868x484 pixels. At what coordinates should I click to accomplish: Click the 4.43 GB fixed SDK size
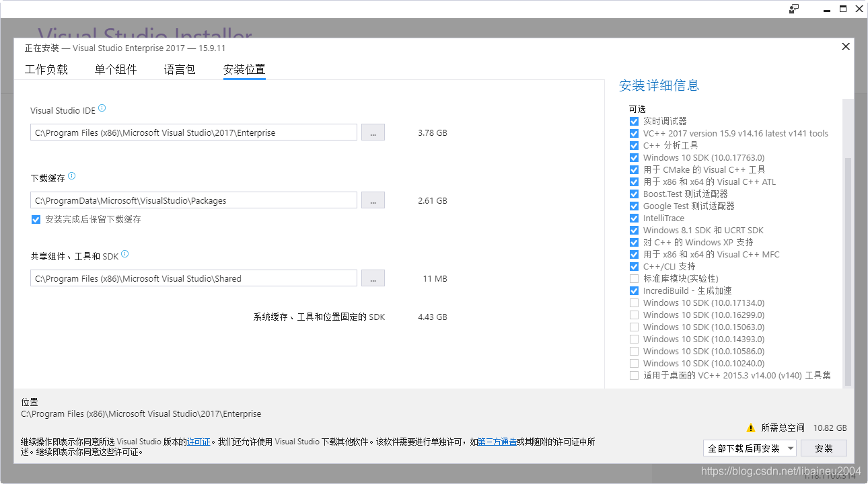[x=432, y=317]
